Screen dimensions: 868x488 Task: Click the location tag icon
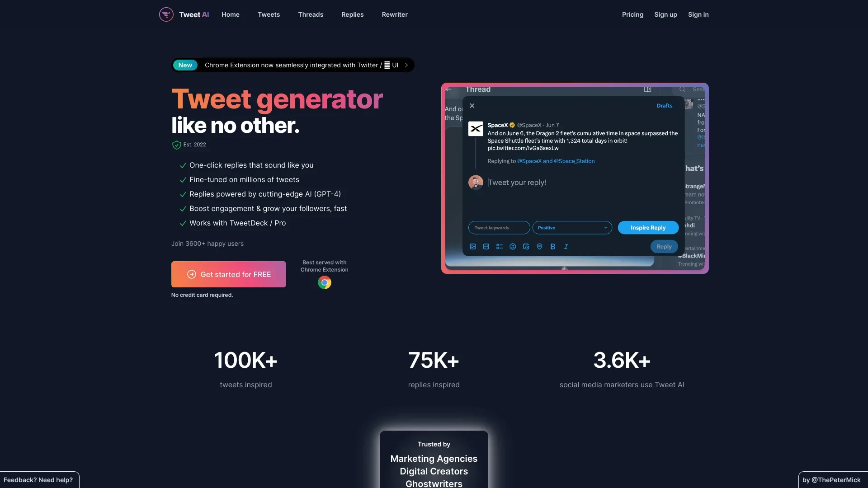539,246
